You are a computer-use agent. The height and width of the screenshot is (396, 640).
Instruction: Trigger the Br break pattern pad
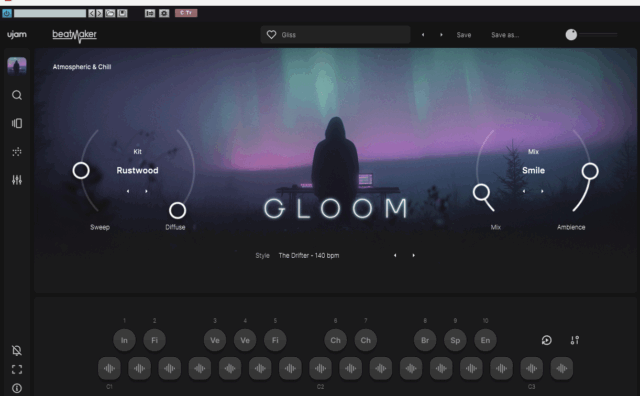tap(425, 340)
